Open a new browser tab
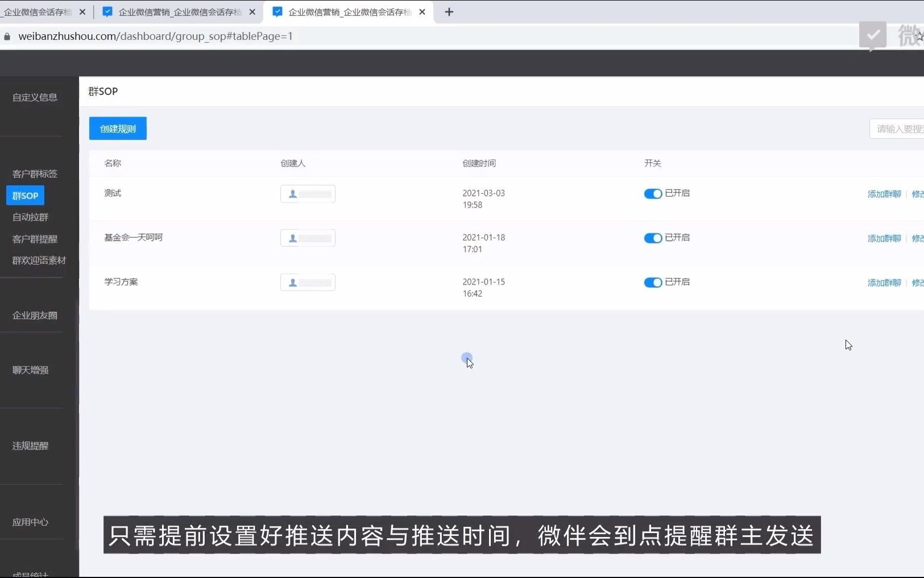924x578 pixels. [449, 12]
